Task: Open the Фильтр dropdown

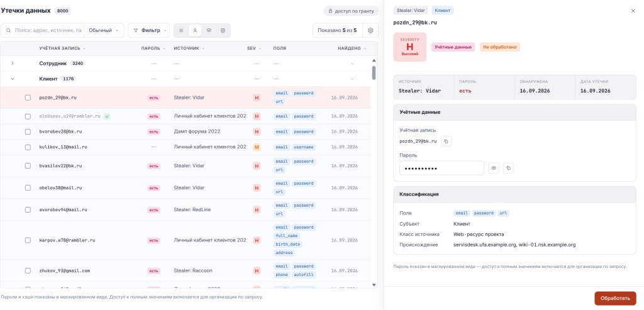Action: 148,30
